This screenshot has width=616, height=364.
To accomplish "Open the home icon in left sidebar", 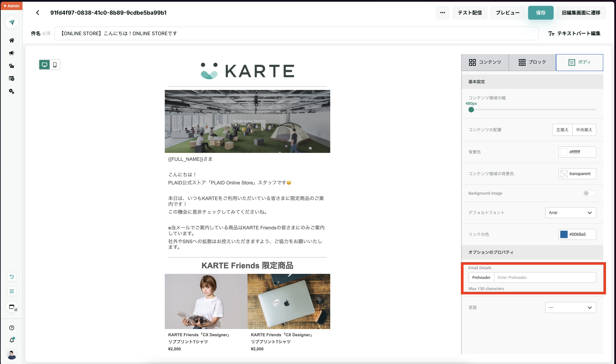I will click(12, 40).
